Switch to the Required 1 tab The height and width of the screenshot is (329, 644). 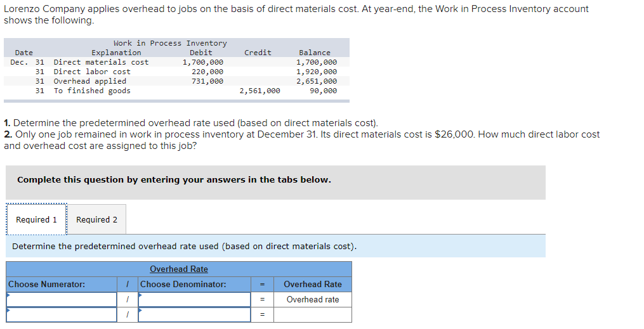[36, 219]
